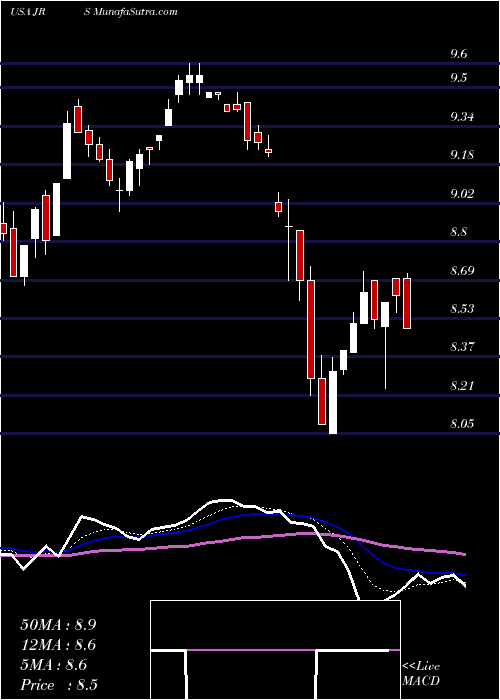Click the 9.5 price axis label
This screenshot has height=700, width=500.
pyautogui.click(x=459, y=78)
